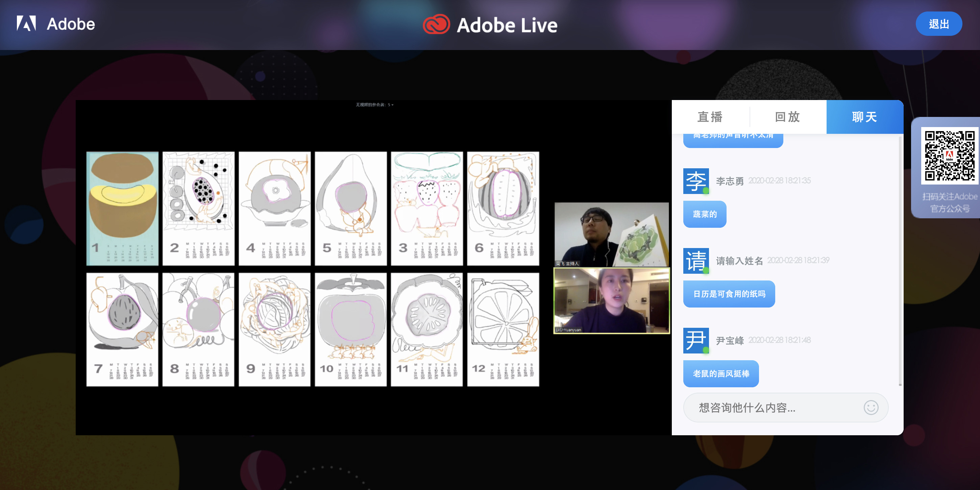Select the LxU-Yuanyuan speaker video thumbnail

click(x=611, y=300)
